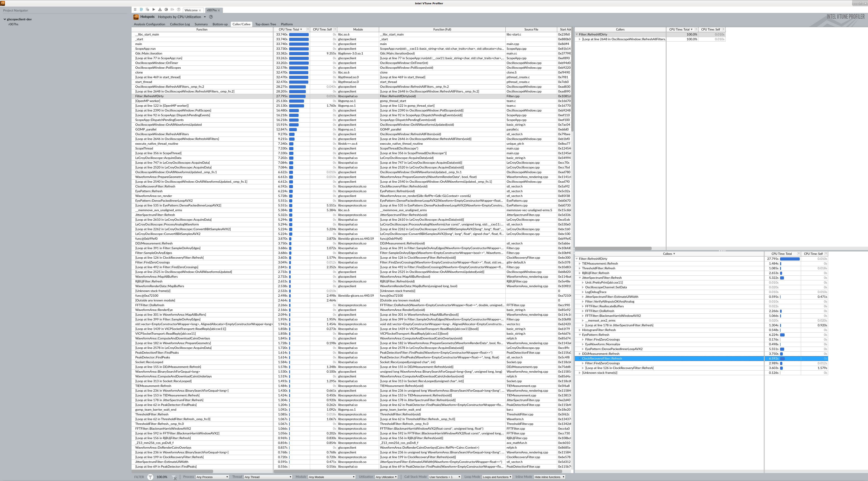Switch to the Bottom-up tab
This screenshot has height=481, width=868.
click(x=220, y=24)
